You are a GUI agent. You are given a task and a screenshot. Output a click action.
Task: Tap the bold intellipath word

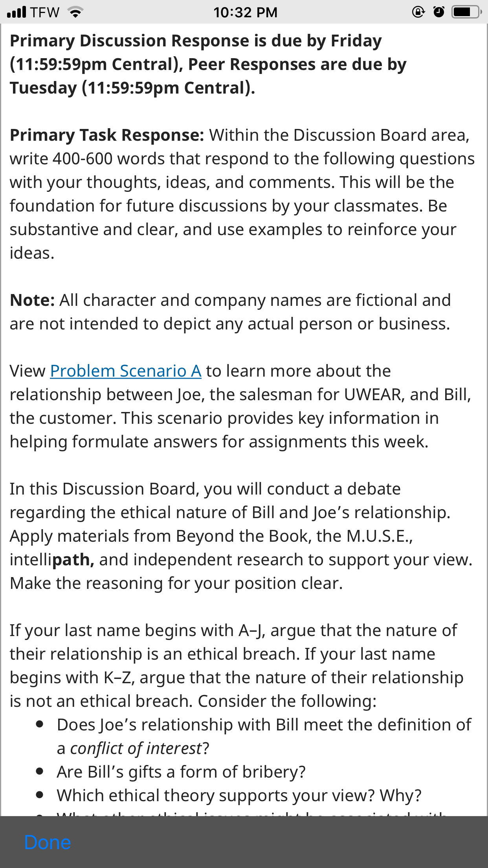pos(52,560)
